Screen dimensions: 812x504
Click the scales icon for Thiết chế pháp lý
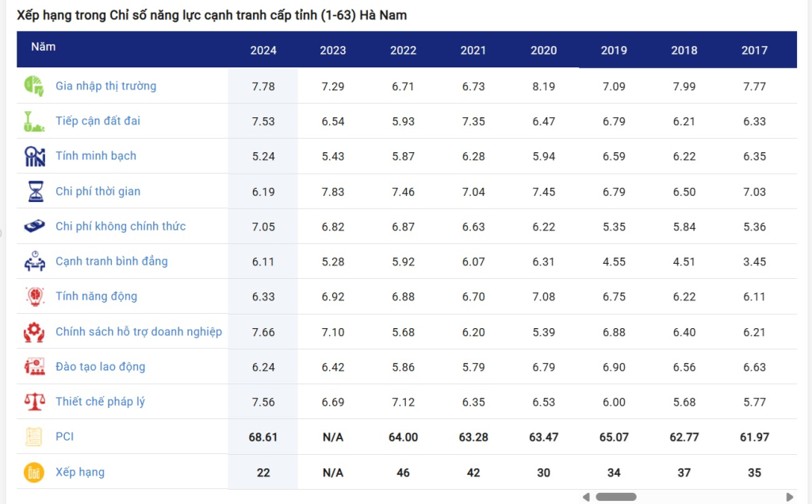(x=34, y=402)
